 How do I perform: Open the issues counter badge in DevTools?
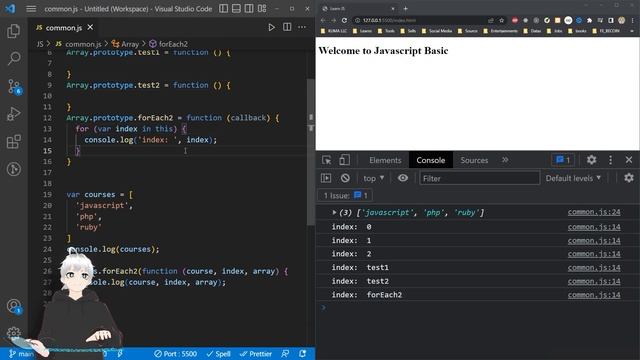point(563,160)
